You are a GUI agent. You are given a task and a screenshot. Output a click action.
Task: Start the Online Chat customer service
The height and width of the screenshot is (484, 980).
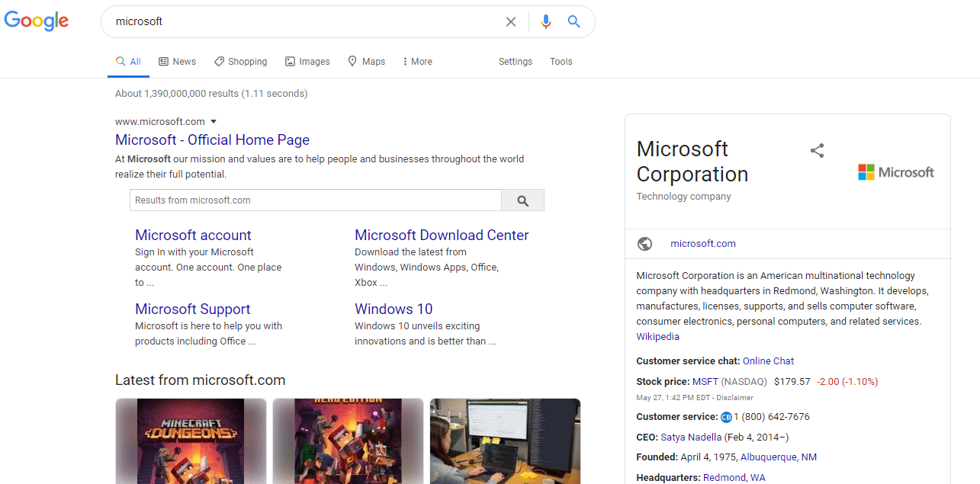point(768,361)
